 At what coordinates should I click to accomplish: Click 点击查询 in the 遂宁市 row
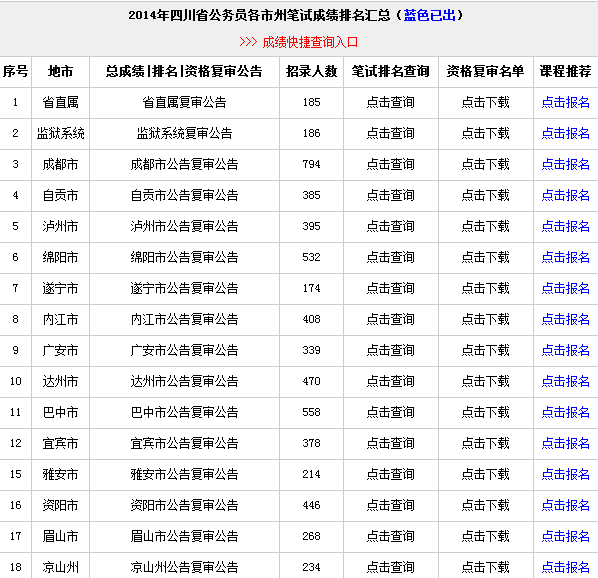click(x=391, y=288)
